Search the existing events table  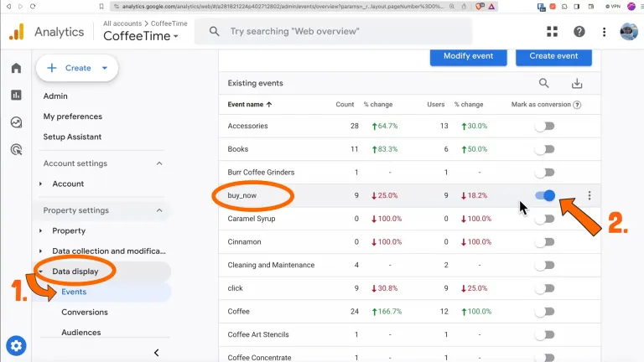544,83
